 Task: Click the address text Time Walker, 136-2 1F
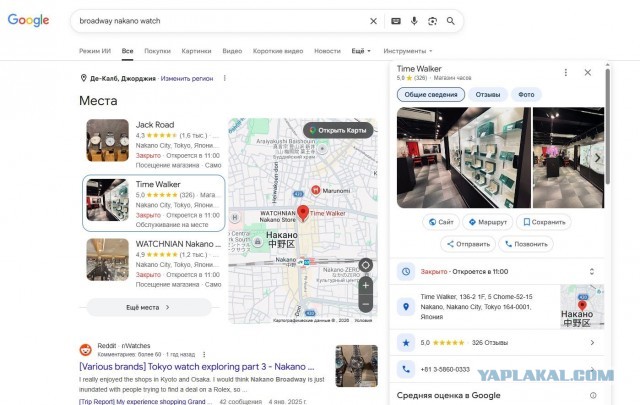476,307
